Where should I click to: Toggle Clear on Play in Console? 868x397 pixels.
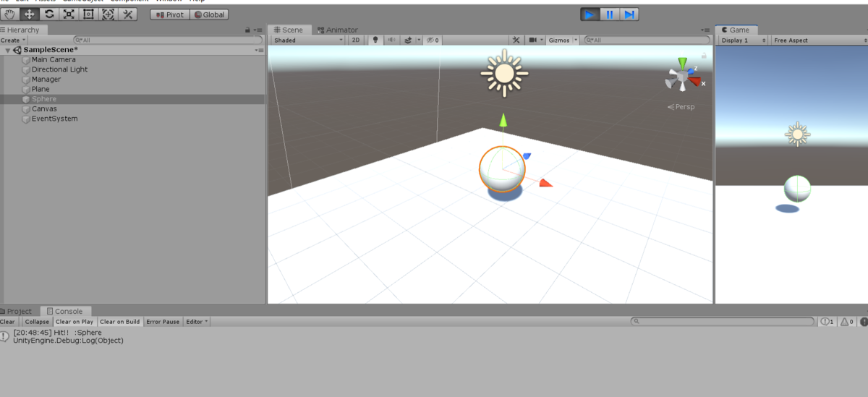(x=75, y=322)
